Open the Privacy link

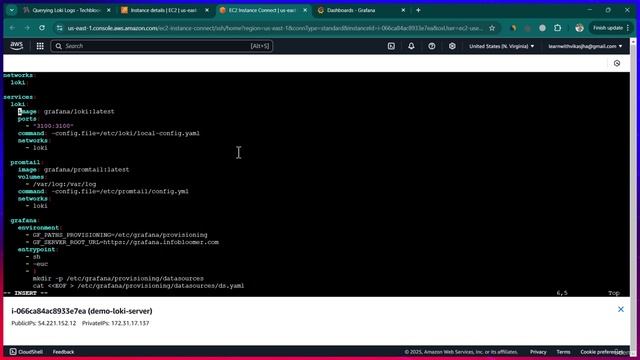point(538,352)
